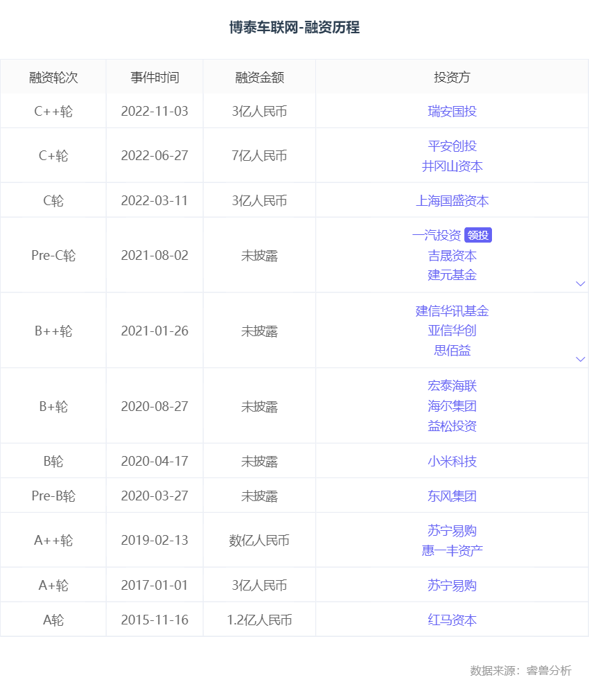Screen dimensions: 589x700
Task: Select the Pre-B轮 round cell
Action: click(x=53, y=496)
